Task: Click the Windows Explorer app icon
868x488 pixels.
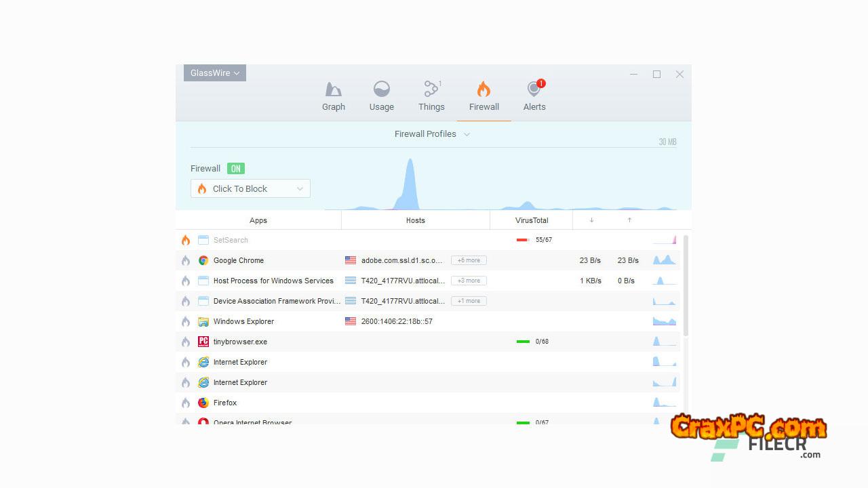Action: [203, 321]
